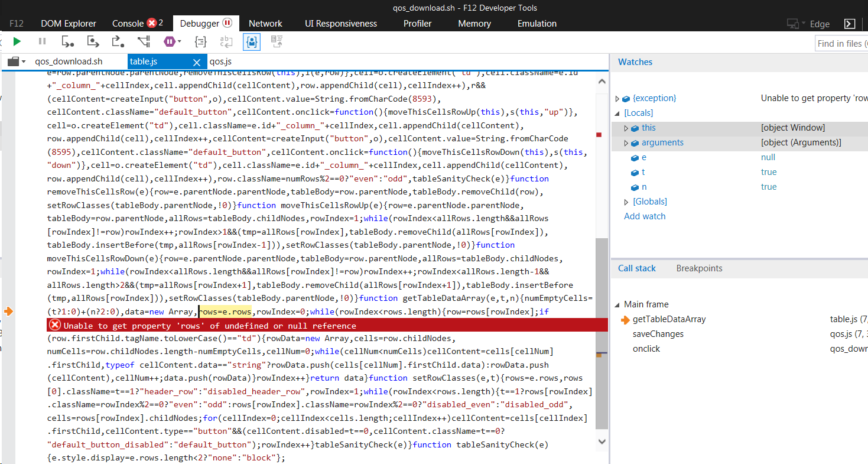Toggle word wrap icon
The height and width of the screenshot is (464, 868).
[226, 41]
